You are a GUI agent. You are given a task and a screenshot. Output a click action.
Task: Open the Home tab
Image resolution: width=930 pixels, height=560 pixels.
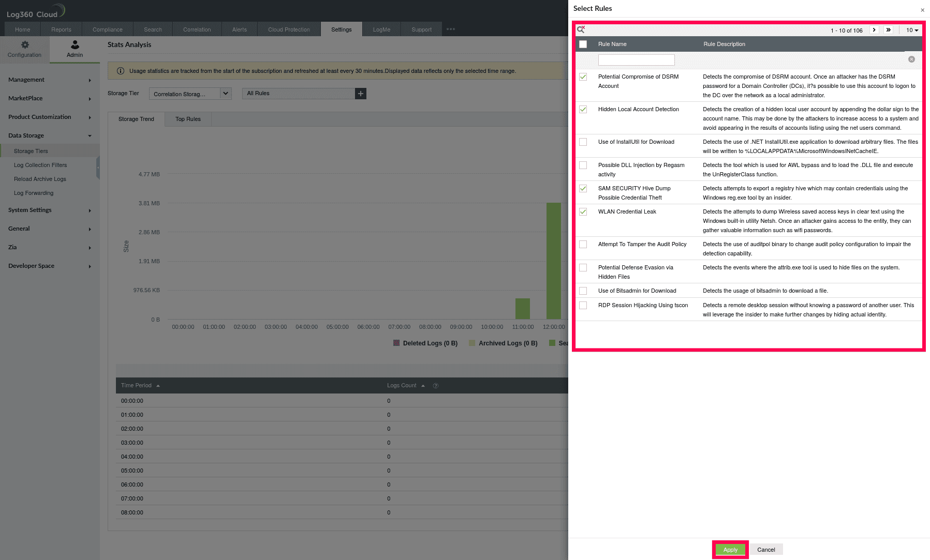pos(23,29)
